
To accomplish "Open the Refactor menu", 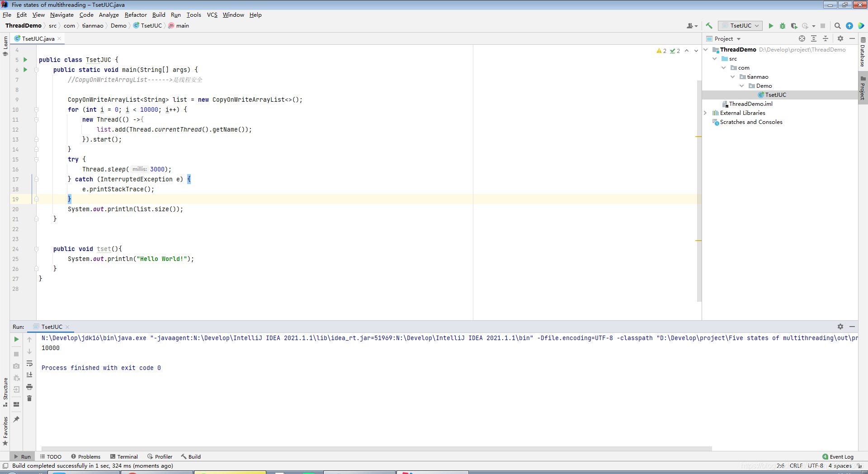I will point(136,15).
